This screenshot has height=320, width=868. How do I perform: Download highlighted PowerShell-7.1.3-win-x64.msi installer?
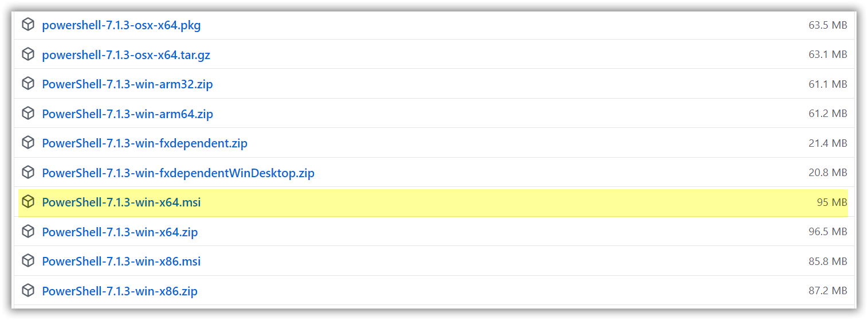click(121, 202)
